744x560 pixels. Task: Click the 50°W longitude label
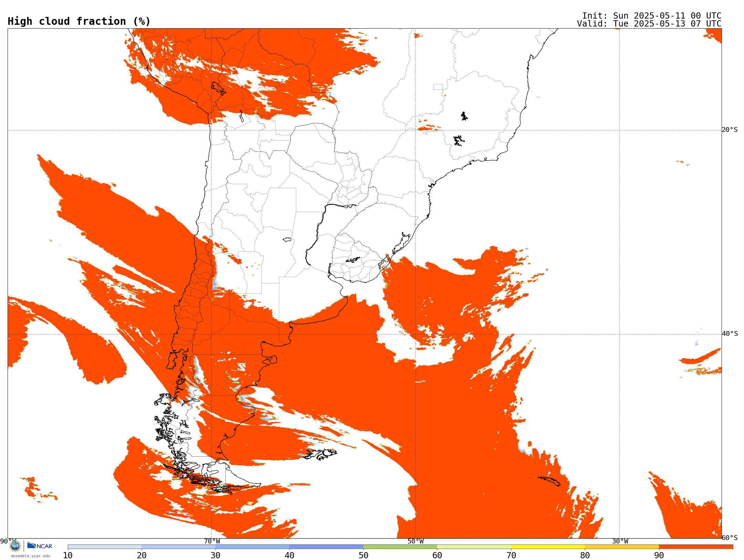coord(416,541)
